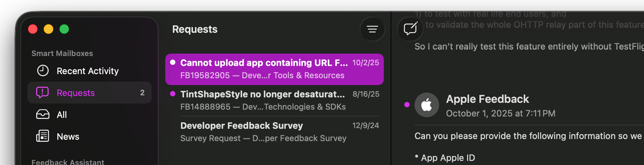Click the News newspaper icon
The width and height of the screenshot is (644, 165).
[x=43, y=136]
